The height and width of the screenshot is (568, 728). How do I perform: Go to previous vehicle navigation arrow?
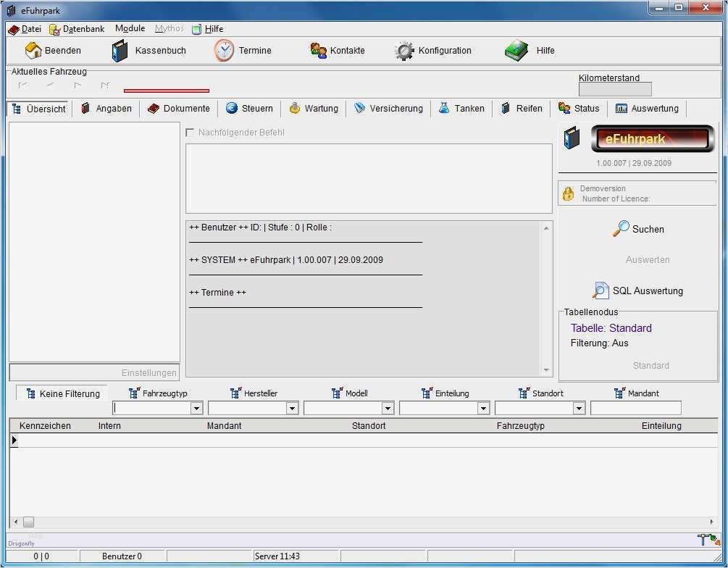click(x=50, y=85)
